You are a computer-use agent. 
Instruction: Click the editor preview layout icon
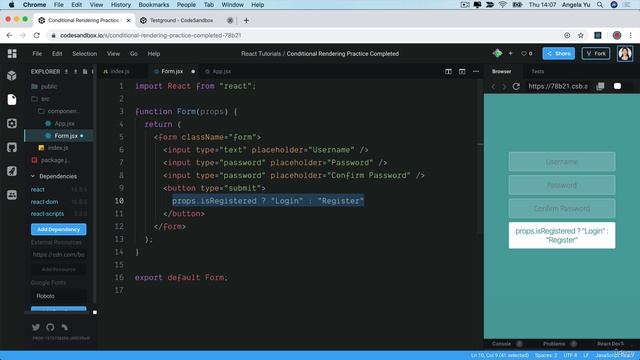(x=462, y=71)
